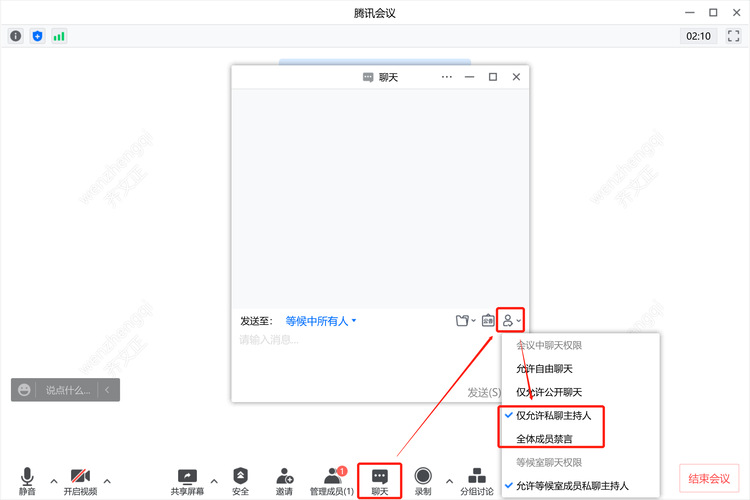Minimize the Tencent Meeting main window

690,13
